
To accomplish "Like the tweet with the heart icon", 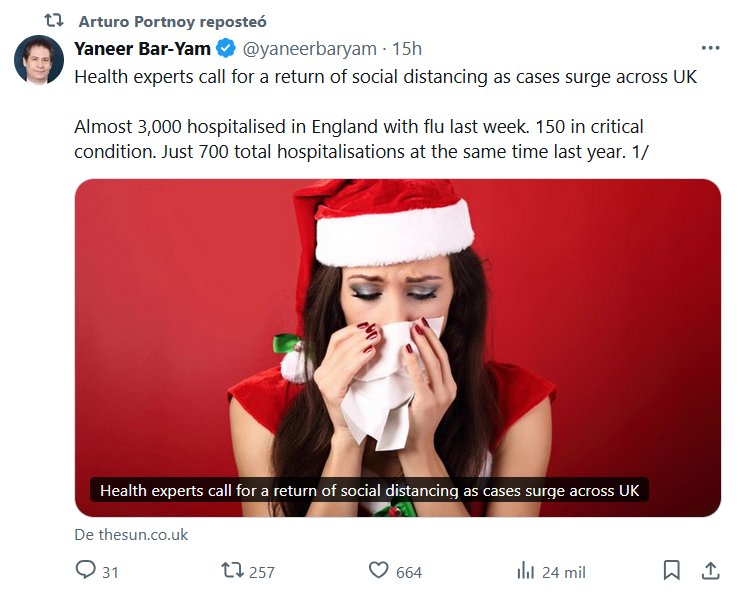I will tap(378, 571).
